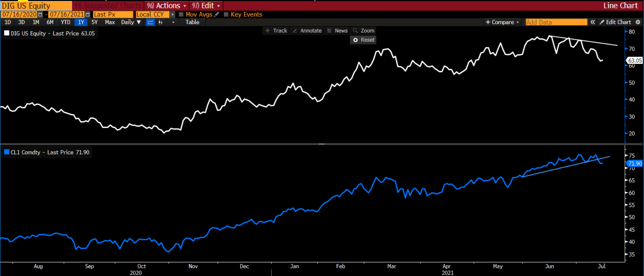Open 94) Suggested Charts
This screenshot has width=644, height=276.
click(x=108, y=6)
